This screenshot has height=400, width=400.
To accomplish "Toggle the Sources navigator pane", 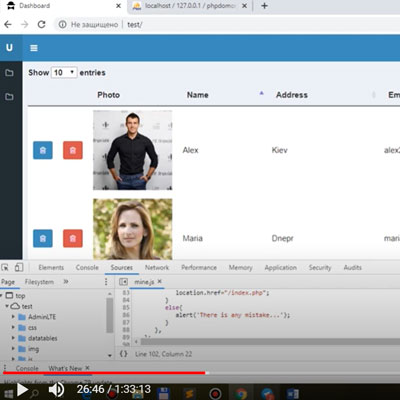I will coord(123,282).
